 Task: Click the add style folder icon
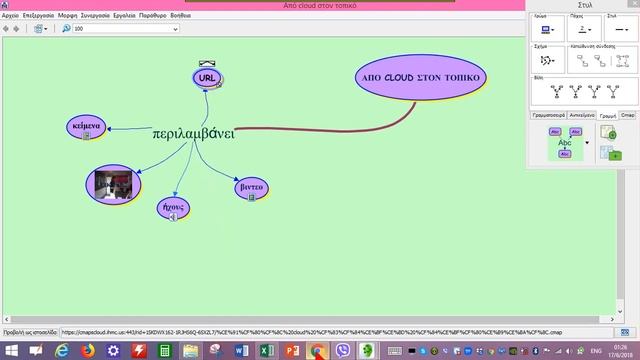click(x=611, y=153)
